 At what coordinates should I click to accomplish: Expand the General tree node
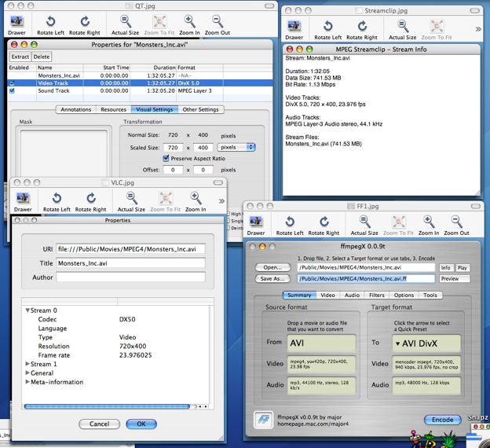coord(27,373)
